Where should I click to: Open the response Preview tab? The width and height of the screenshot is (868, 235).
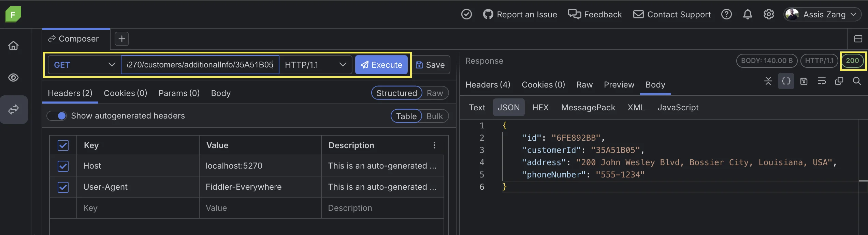(619, 85)
